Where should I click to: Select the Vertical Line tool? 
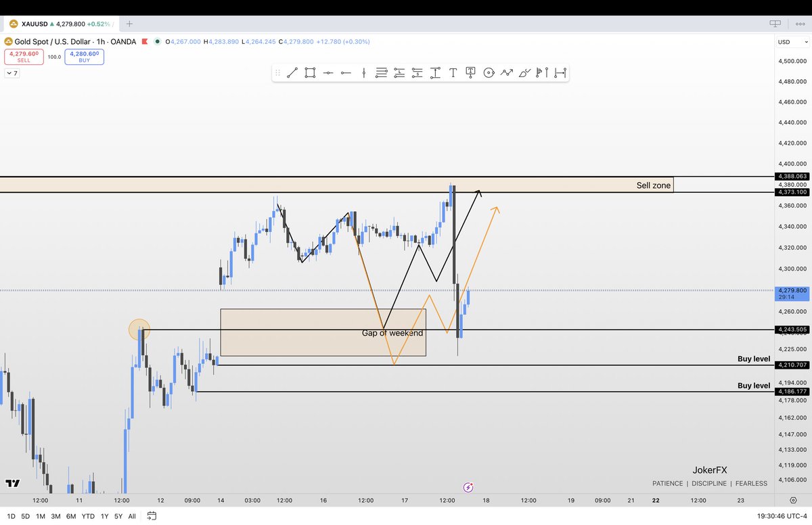pos(364,72)
